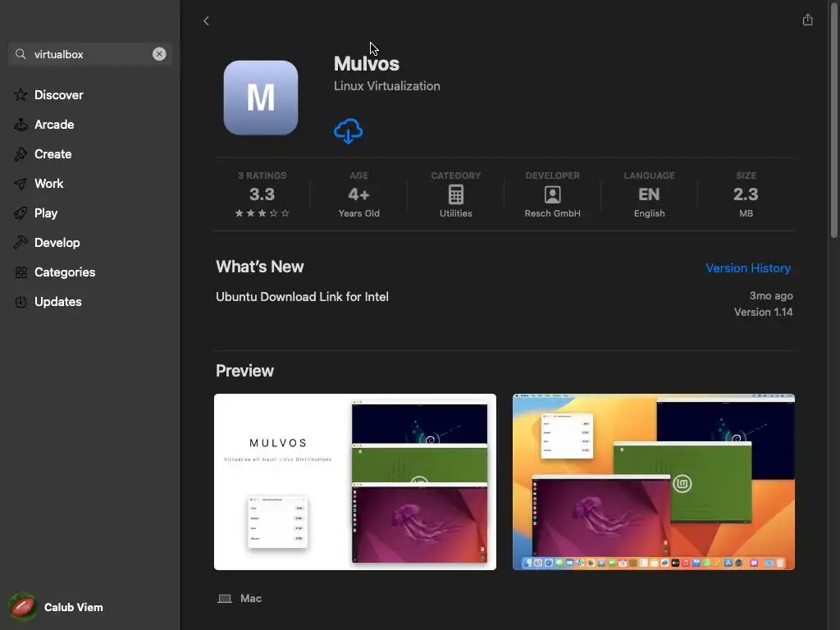Click the '3mo ago' release date

[x=771, y=295]
